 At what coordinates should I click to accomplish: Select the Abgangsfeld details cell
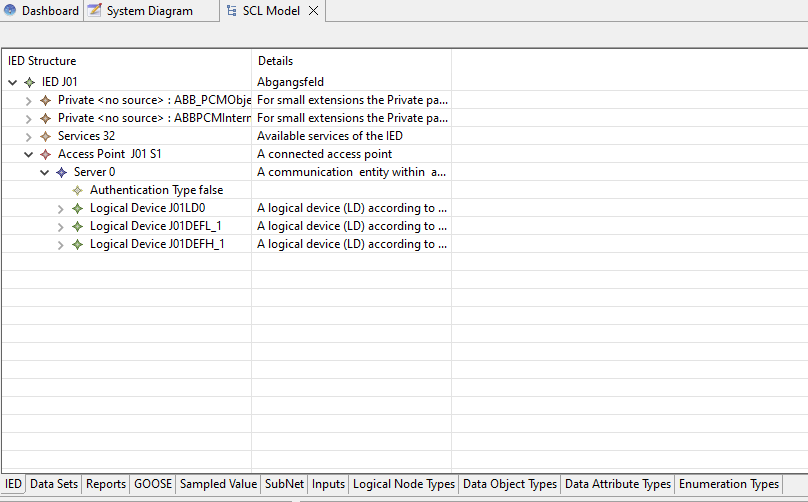(290, 82)
